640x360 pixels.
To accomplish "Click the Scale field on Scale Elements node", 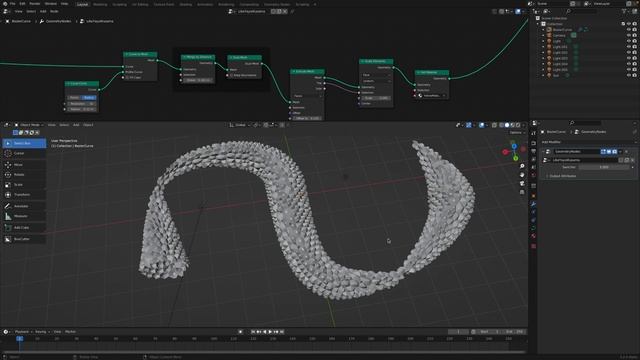I will pyautogui.click(x=376, y=98).
